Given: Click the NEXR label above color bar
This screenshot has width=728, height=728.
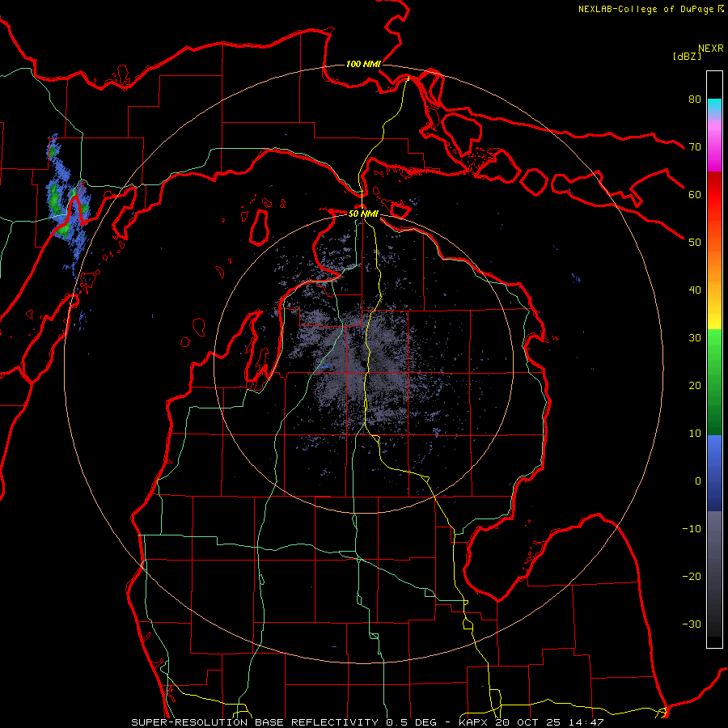Looking at the screenshot, I should [x=710, y=49].
